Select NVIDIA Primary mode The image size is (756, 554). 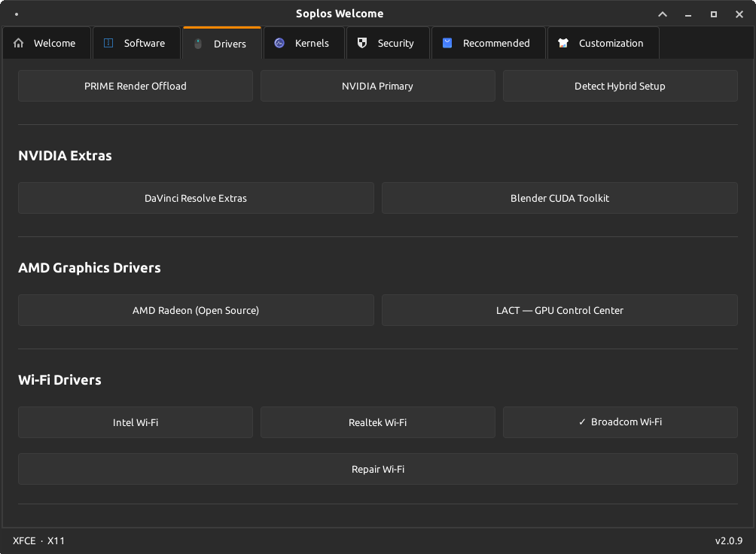(377, 86)
